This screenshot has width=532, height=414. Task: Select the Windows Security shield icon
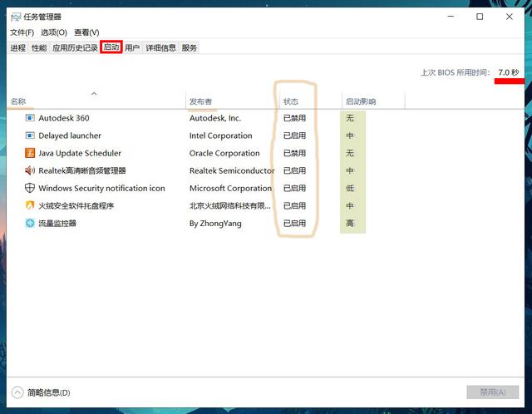30,188
